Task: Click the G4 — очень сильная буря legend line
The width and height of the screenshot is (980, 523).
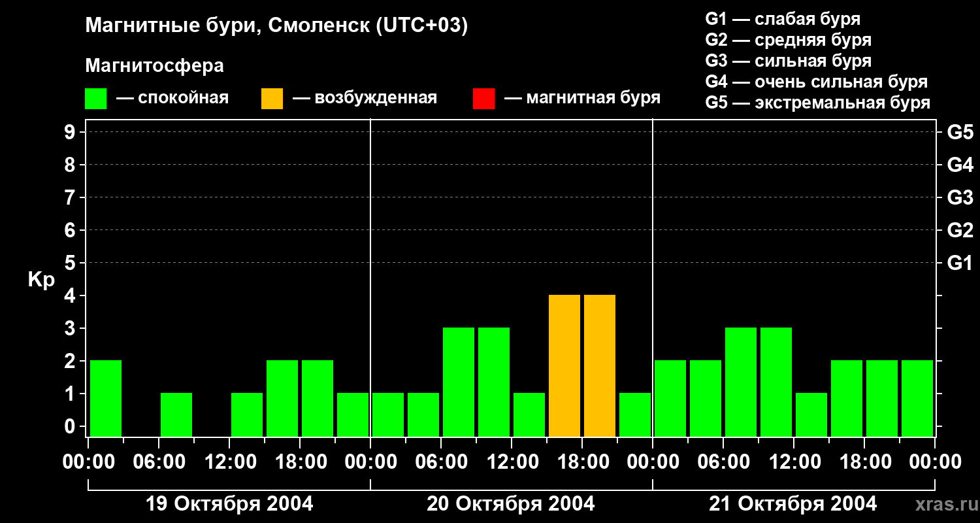Action: point(817,82)
